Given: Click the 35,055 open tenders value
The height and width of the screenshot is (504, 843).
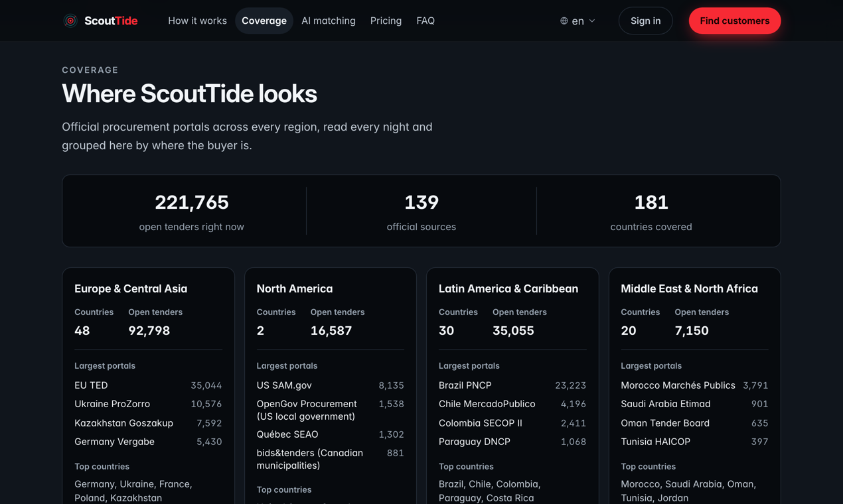Looking at the screenshot, I should coord(513,330).
